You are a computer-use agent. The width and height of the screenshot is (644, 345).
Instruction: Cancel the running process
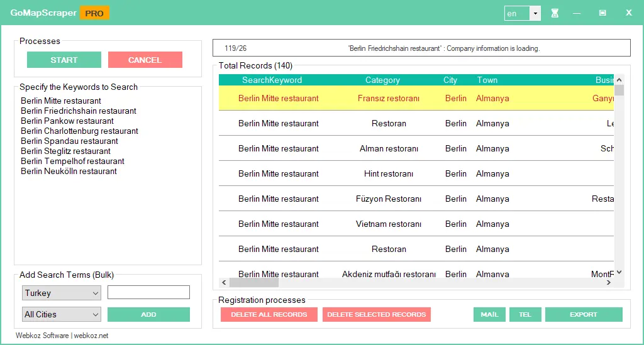pyautogui.click(x=145, y=60)
